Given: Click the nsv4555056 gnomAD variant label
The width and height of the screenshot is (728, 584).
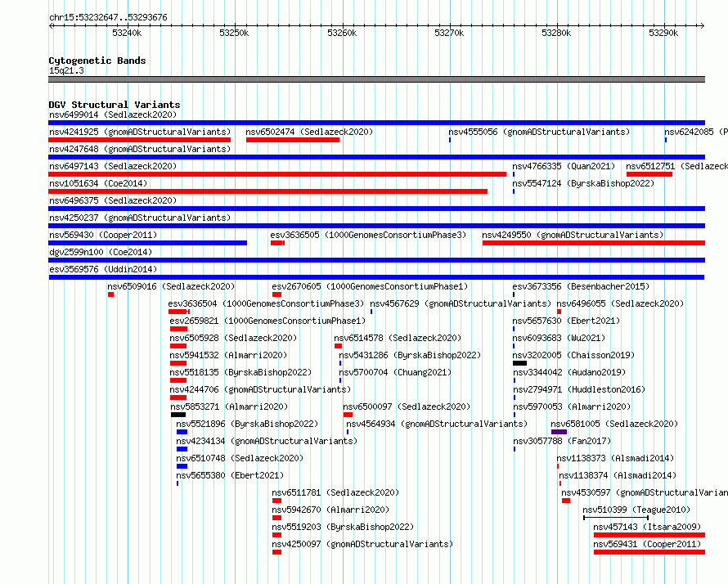Looking at the screenshot, I should pos(539,132).
